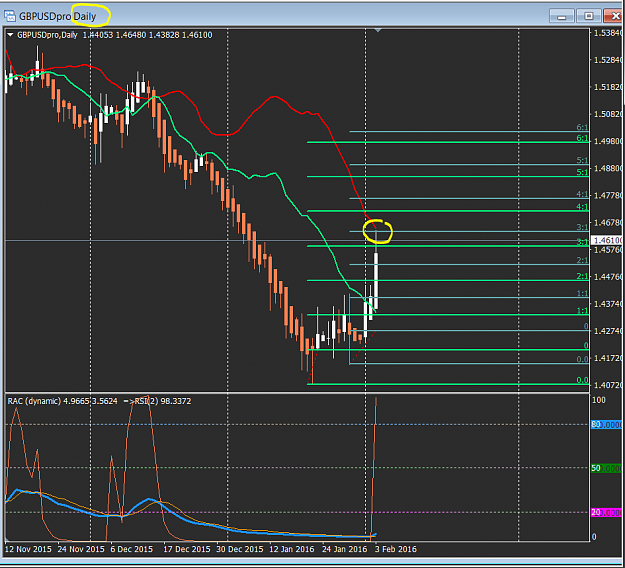Click the 1.5182 price axis label
This screenshot has height=568, width=625.
[x=608, y=87]
